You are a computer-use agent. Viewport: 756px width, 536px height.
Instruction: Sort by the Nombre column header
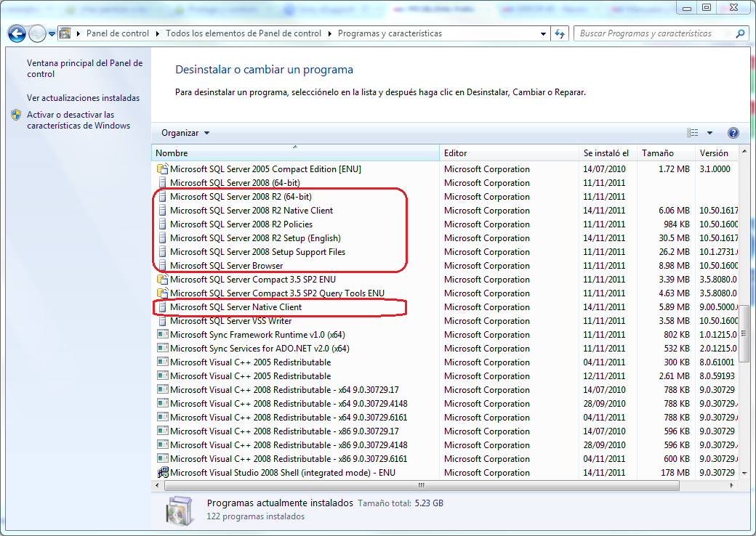coord(295,153)
